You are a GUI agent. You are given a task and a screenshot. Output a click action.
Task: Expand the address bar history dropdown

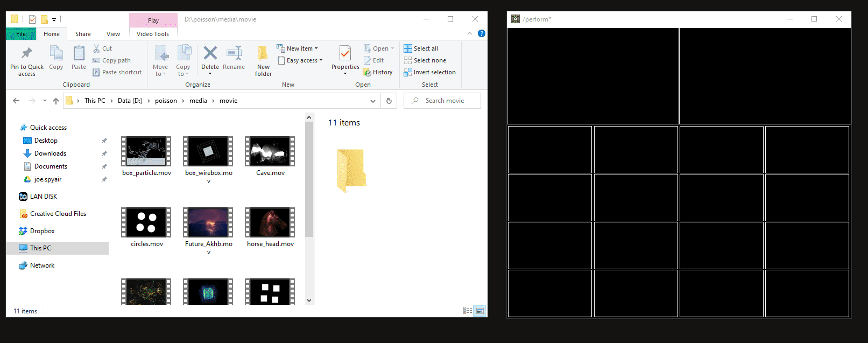373,101
